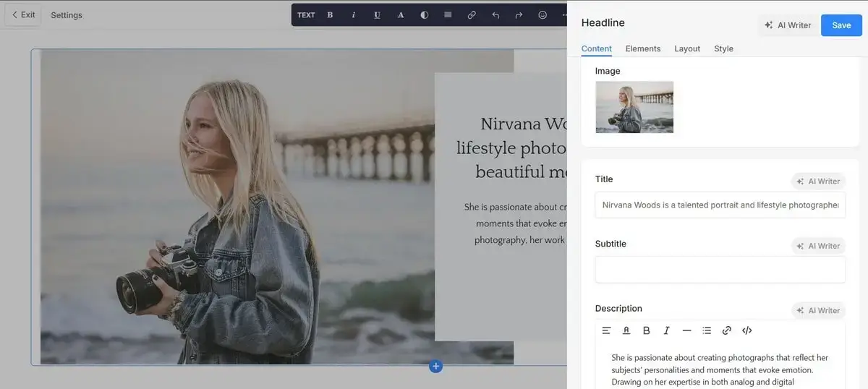
Task: Click the empty Subtitle input field
Action: (x=720, y=269)
